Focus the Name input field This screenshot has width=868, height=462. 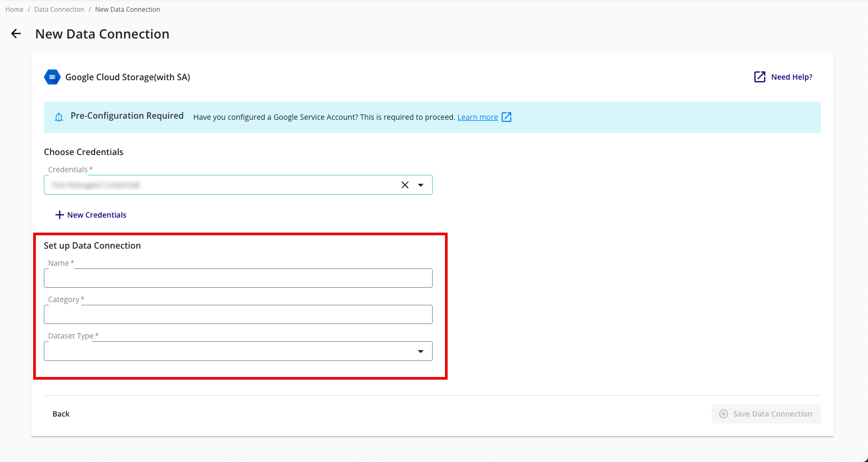pos(238,278)
